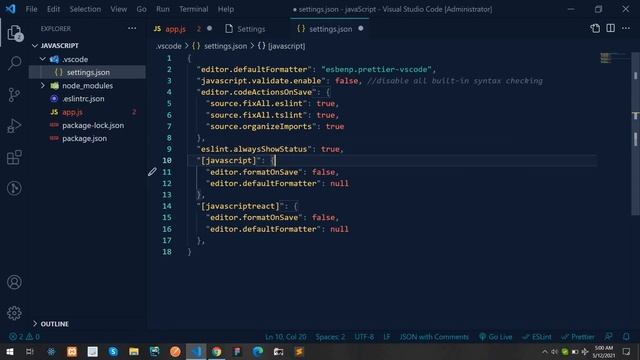
Task: Open the Git graph activity bar icon
Action: [14, 188]
